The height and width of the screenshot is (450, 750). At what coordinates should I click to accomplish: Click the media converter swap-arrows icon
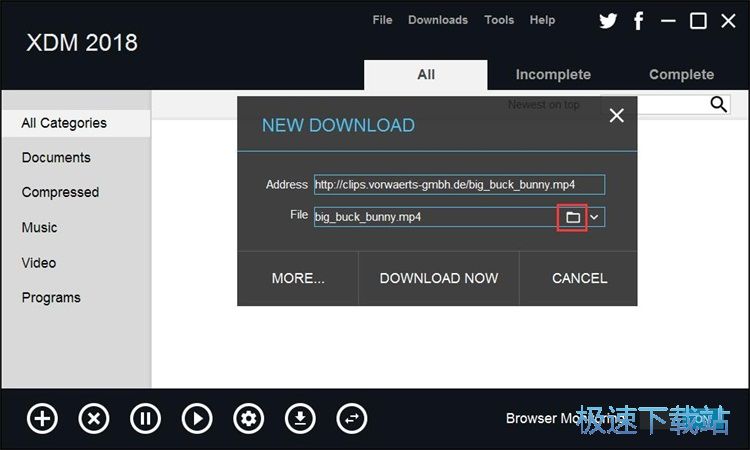352,418
